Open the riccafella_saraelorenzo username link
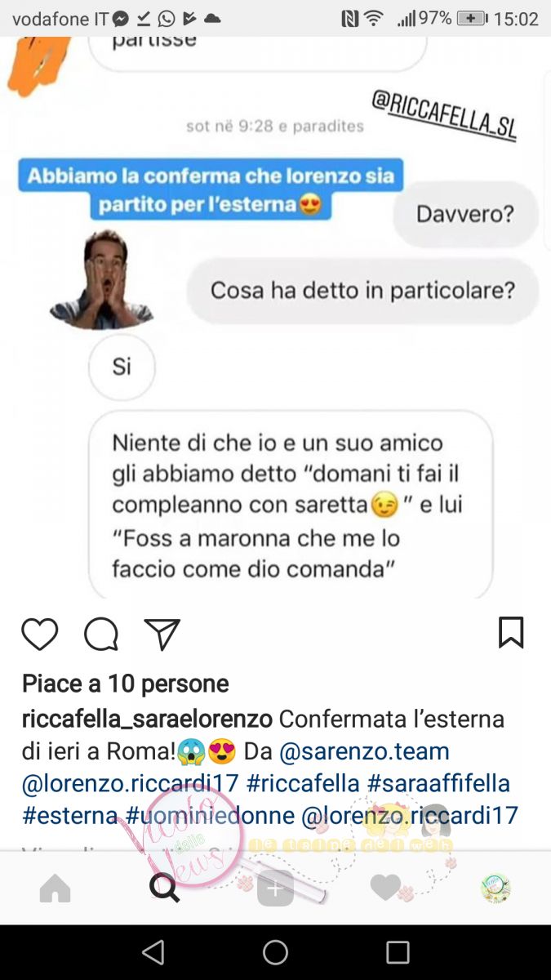Screen dimensions: 551x980 pyautogui.click(x=147, y=719)
